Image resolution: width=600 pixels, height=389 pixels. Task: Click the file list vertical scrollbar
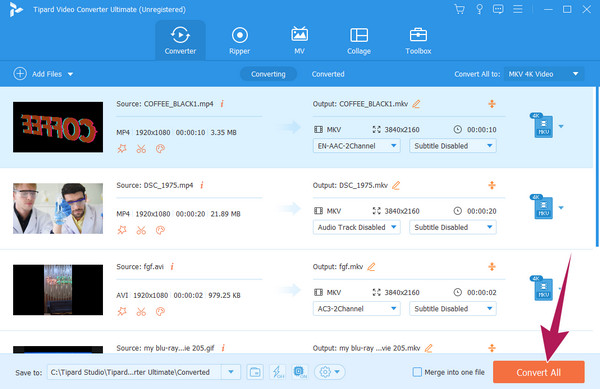click(x=597, y=167)
